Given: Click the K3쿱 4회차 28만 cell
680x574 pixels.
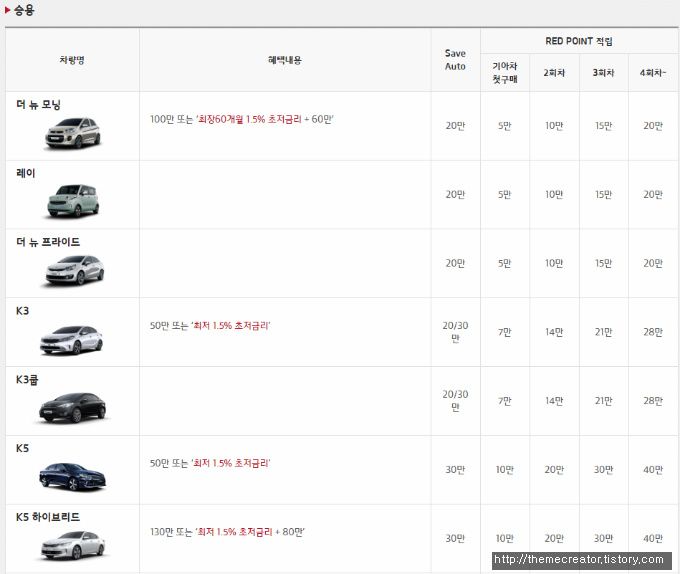Looking at the screenshot, I should (653, 401).
